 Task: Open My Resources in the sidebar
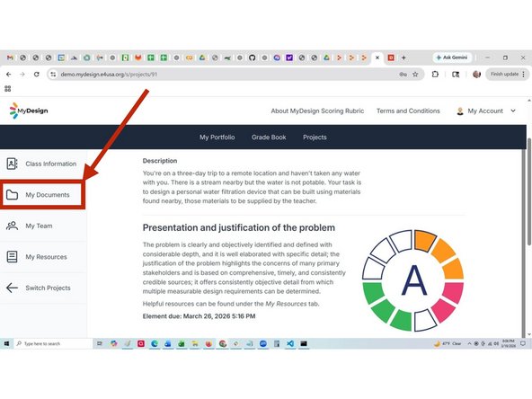click(42, 257)
